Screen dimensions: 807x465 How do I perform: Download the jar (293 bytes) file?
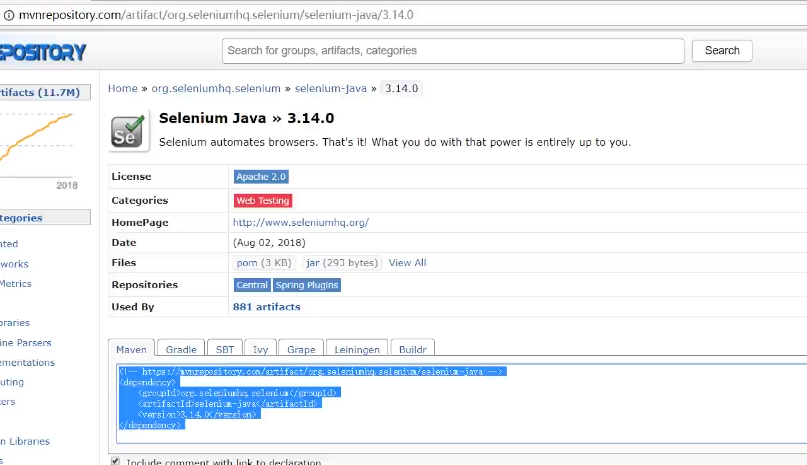pyautogui.click(x=342, y=263)
